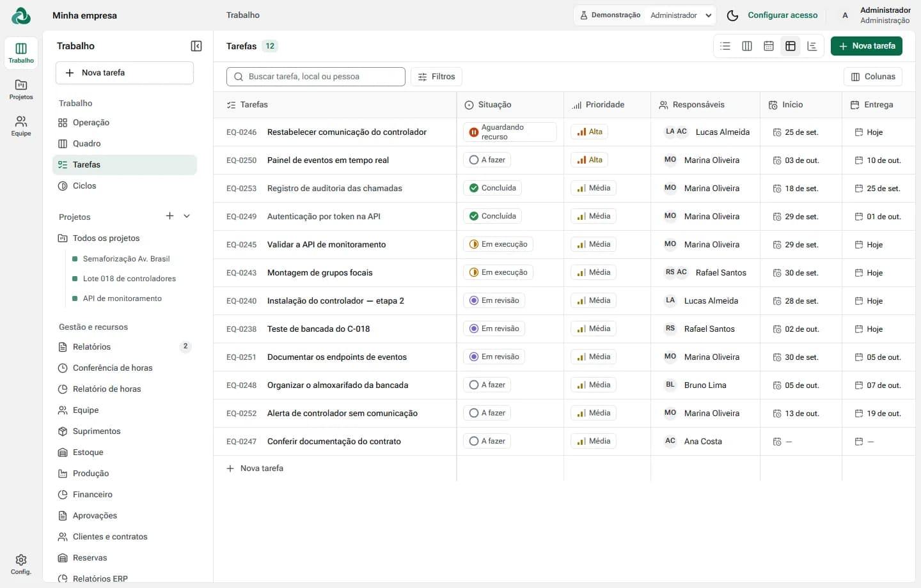Open Relatórios in sidebar
The width and height of the screenshot is (921, 588).
tap(125, 347)
